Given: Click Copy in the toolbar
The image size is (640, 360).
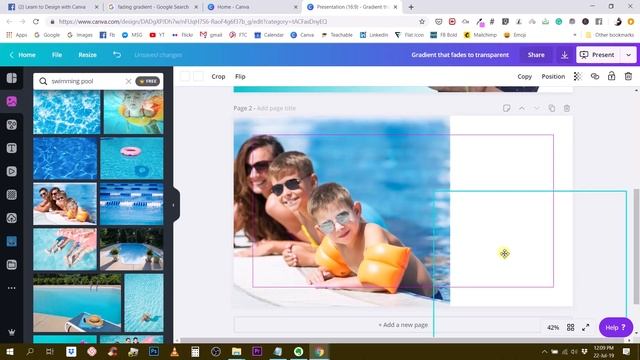Looking at the screenshot, I should point(524,76).
